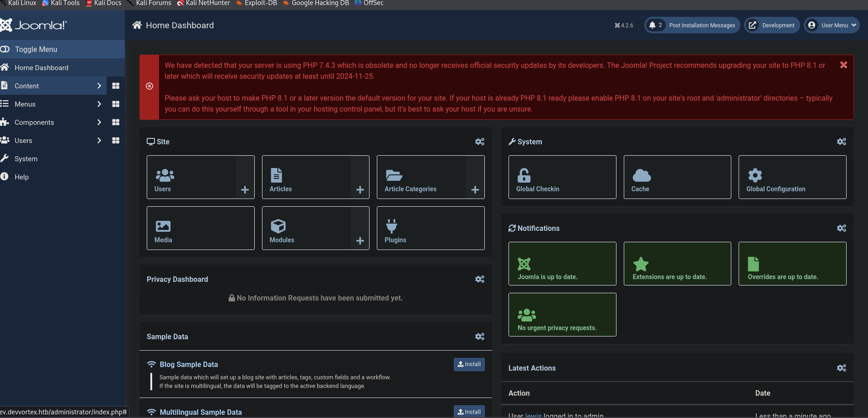Select Help in the sidebar
868x418 pixels.
click(x=21, y=177)
